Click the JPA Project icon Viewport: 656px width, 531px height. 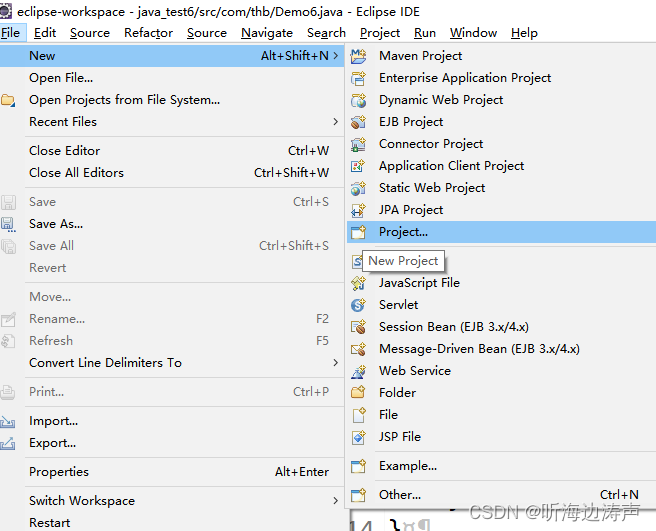coord(358,210)
